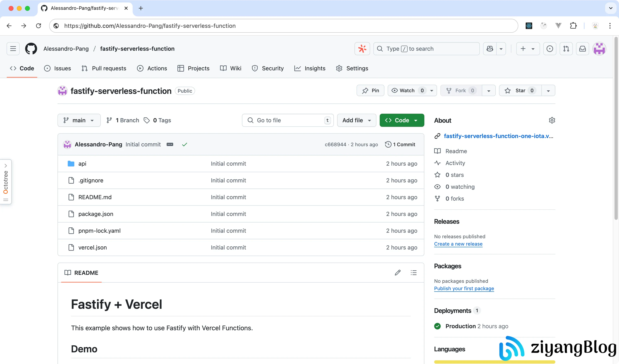Viewport: 619px width, 364px height.
Task: Expand the Copilot dropdown arrow
Action: (x=501, y=49)
